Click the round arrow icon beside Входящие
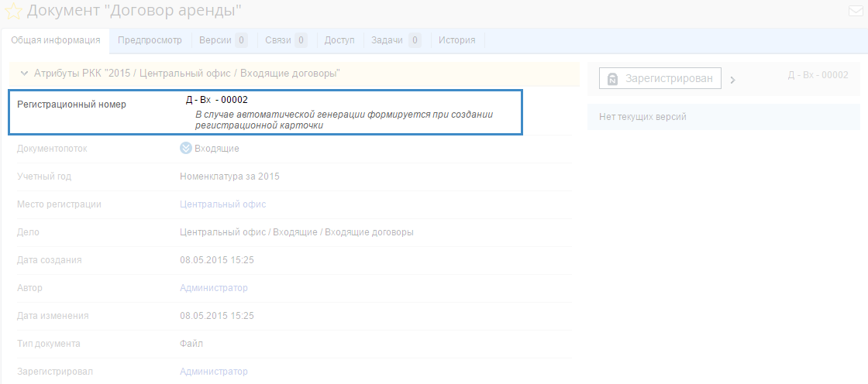The width and height of the screenshot is (868, 384). [186, 149]
